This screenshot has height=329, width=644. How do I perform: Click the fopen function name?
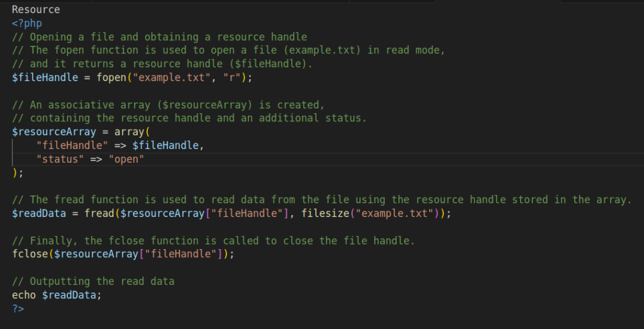pos(111,77)
